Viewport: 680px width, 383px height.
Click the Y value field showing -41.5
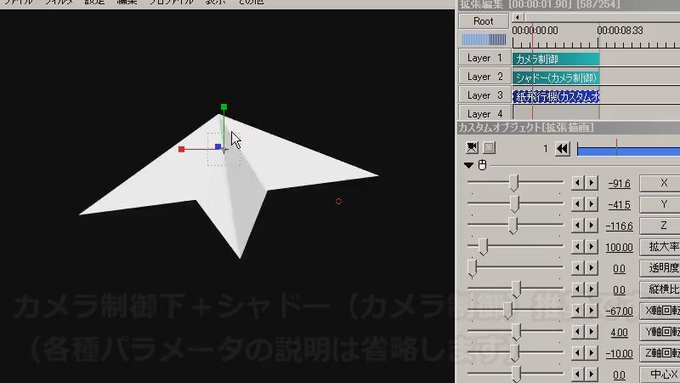619,205
